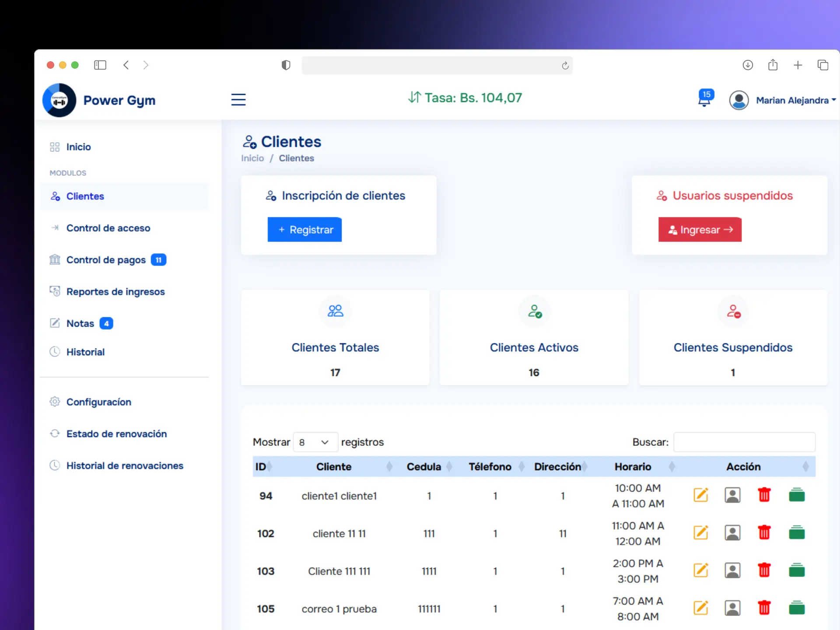Open Inicio in the sidebar
This screenshot has width=840, height=630.
click(x=78, y=147)
